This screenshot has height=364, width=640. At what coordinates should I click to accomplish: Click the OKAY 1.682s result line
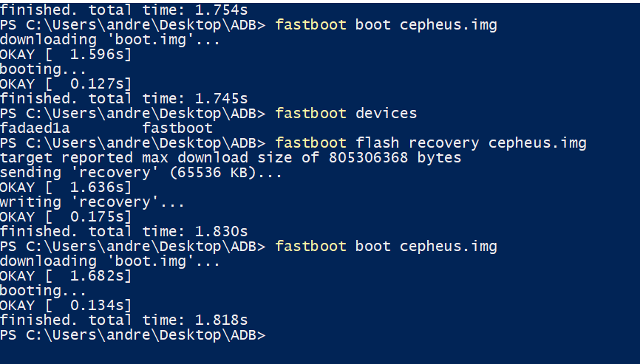pos(66,276)
